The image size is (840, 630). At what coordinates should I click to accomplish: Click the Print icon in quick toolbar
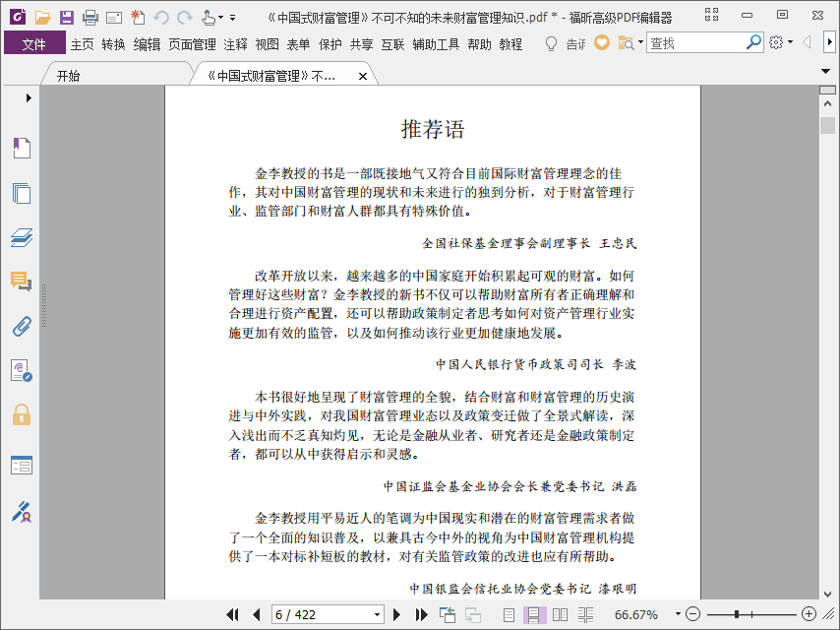click(90, 18)
